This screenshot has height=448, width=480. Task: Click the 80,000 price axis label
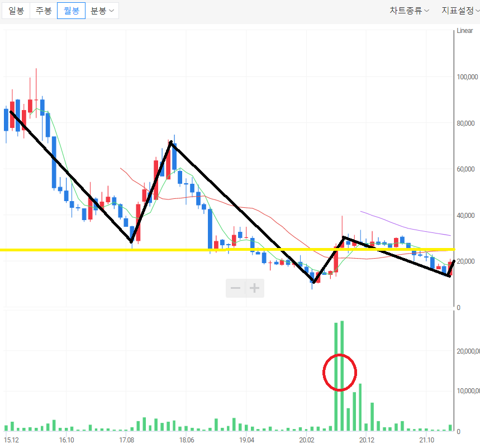coord(465,123)
